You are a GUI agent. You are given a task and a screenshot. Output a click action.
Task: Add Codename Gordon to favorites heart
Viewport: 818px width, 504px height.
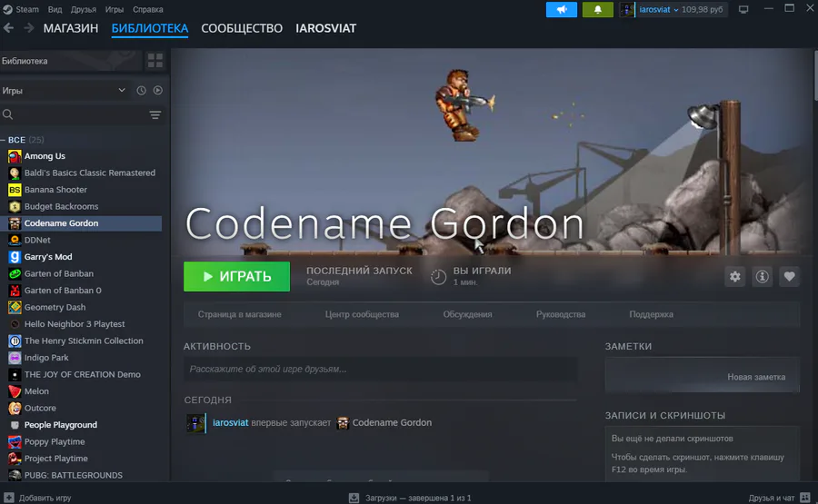click(789, 277)
